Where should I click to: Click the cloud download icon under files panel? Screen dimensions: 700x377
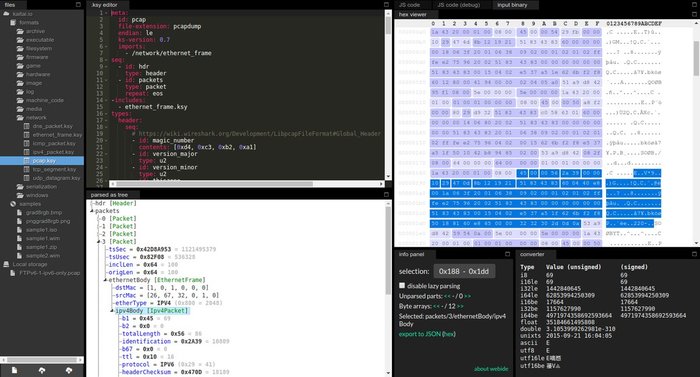click(x=69, y=370)
